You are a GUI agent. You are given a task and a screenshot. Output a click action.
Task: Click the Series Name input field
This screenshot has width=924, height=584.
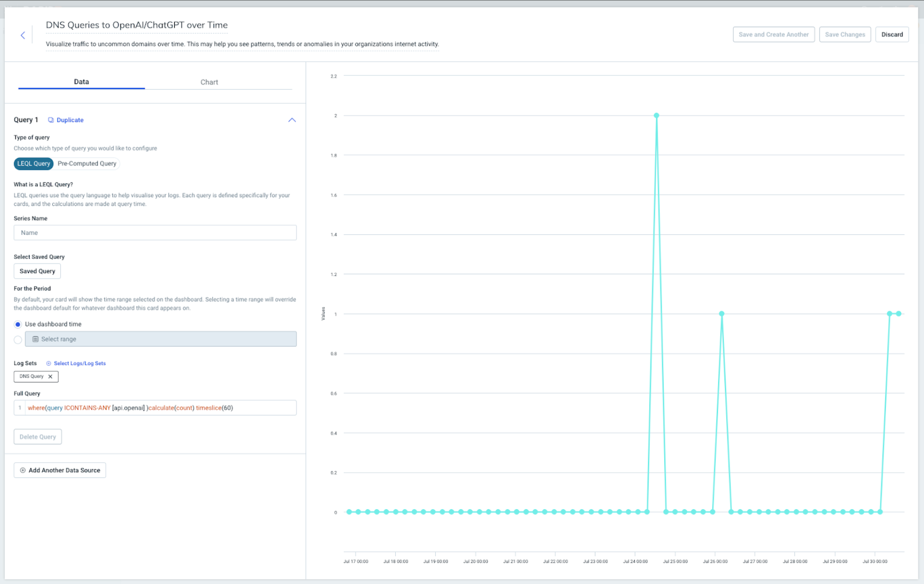tap(155, 233)
